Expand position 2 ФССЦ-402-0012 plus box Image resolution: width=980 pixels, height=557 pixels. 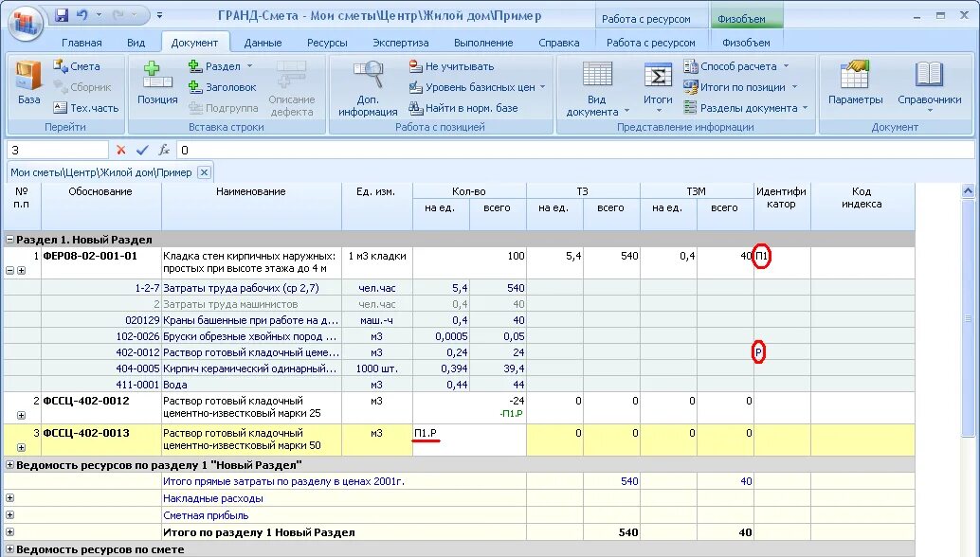pyautogui.click(x=21, y=415)
